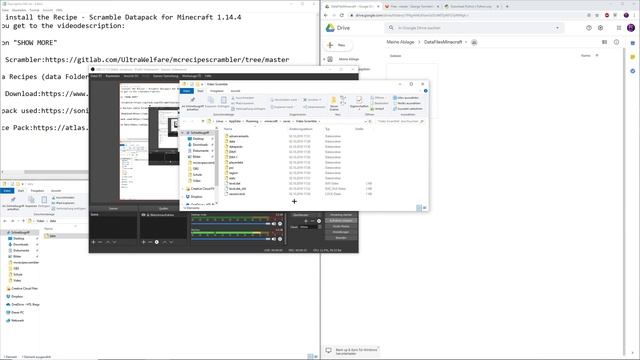Toggle Name sort direction arrow in Drive
Screen dimensions: 640x360
point(597,56)
